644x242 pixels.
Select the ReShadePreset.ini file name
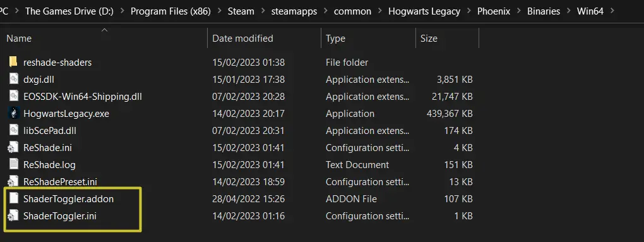point(60,181)
